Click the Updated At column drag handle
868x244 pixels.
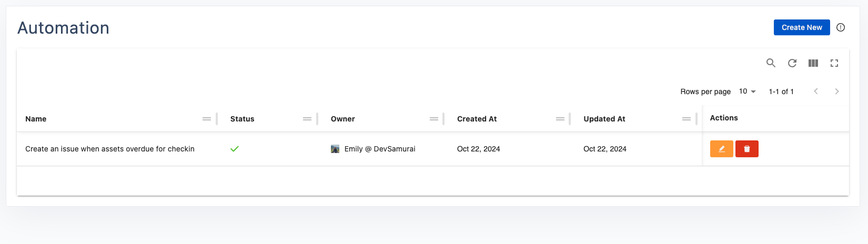click(x=687, y=119)
